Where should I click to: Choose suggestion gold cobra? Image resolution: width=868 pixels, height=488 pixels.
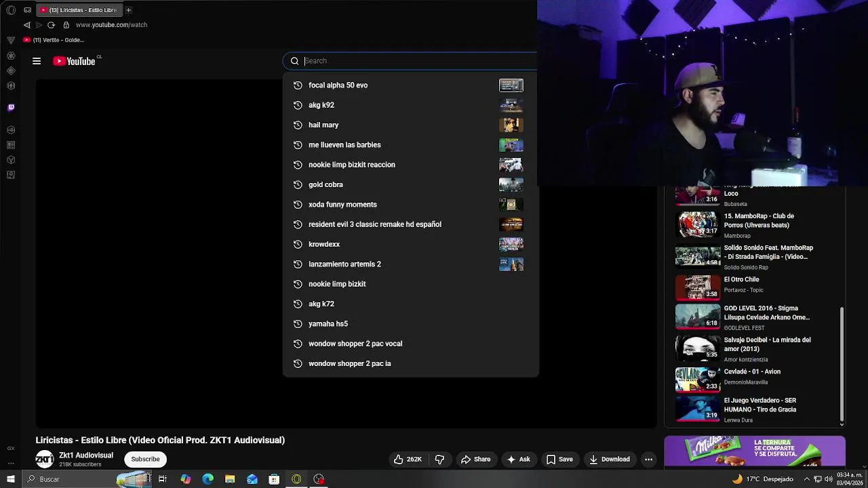[410, 184]
